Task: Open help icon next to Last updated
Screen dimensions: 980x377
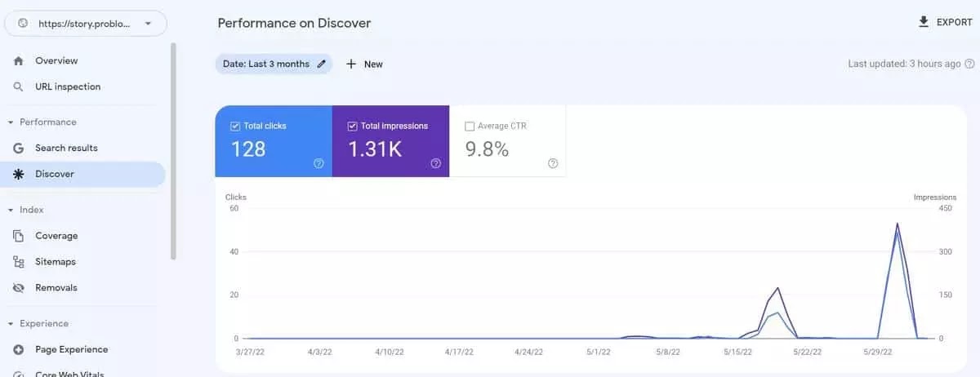Action: click(x=969, y=64)
